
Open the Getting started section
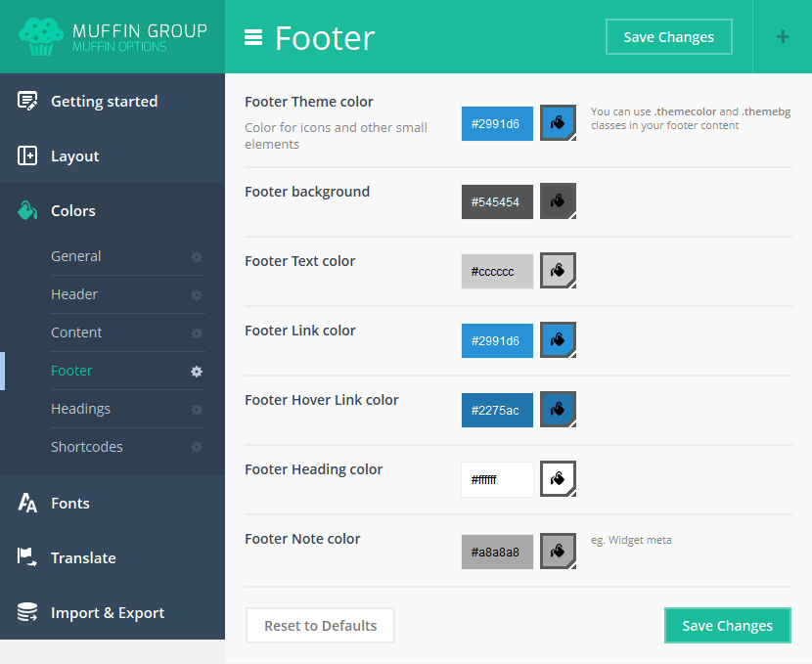click(104, 102)
